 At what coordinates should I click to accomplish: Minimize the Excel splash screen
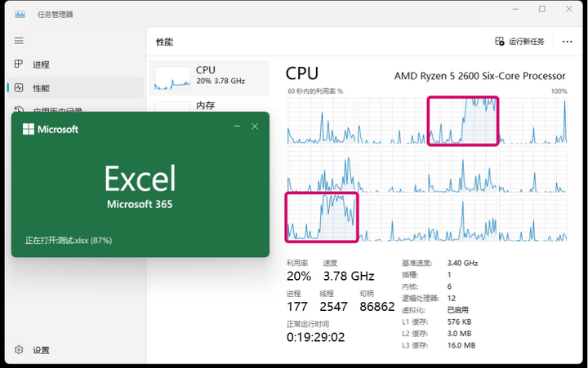point(238,126)
